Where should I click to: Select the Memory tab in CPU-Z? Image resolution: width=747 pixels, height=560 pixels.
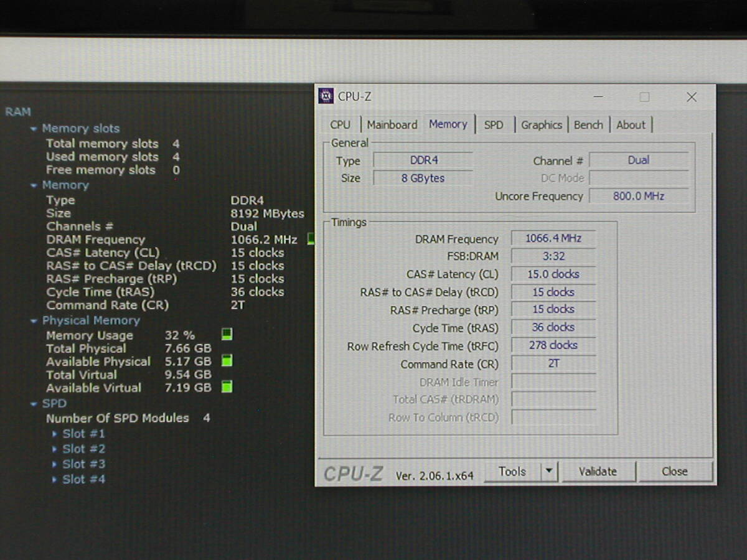[x=448, y=124]
